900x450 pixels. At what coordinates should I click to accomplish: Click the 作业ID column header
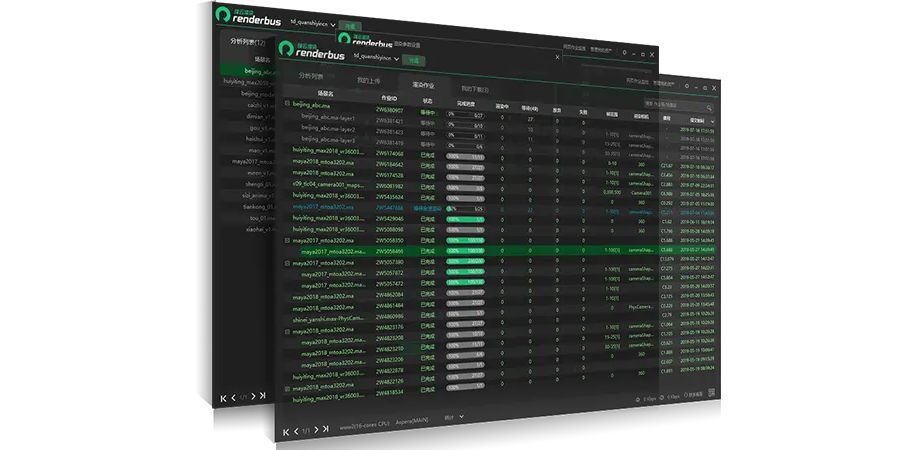tap(387, 99)
